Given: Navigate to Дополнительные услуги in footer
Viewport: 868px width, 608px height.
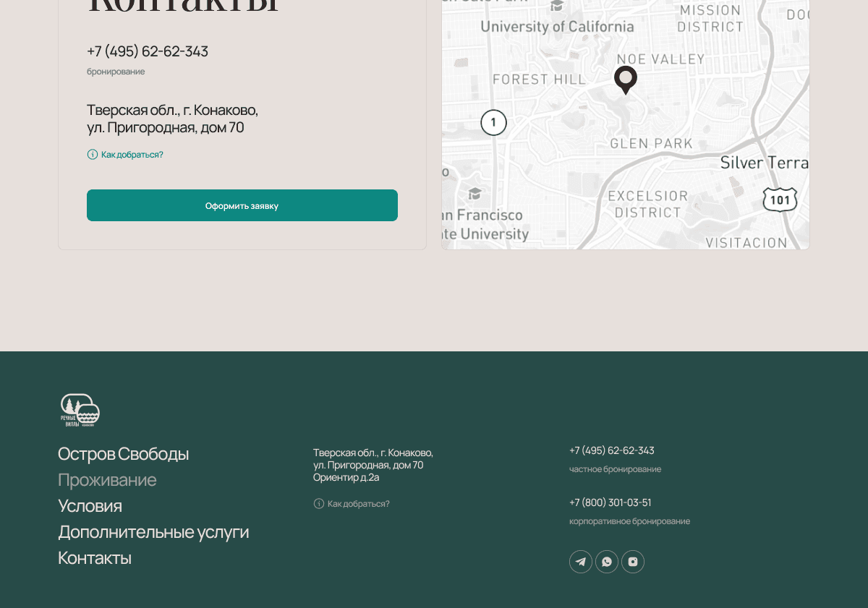Looking at the screenshot, I should pyautogui.click(x=153, y=532).
